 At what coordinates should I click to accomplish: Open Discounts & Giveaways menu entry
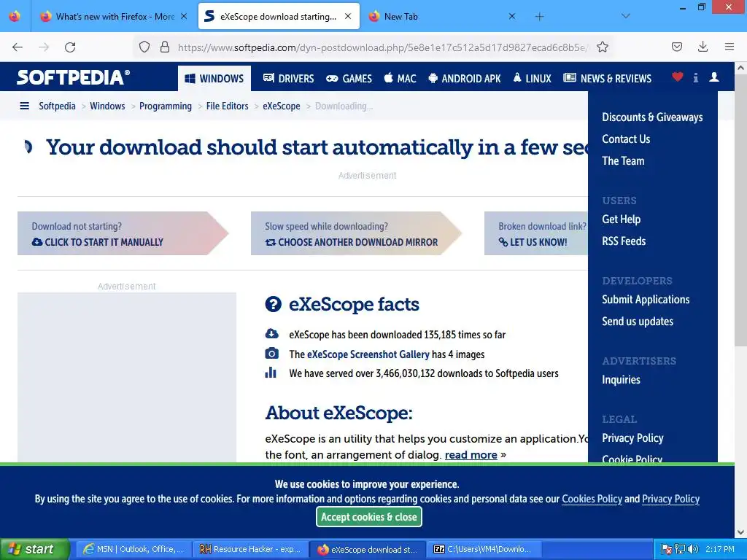(x=652, y=117)
